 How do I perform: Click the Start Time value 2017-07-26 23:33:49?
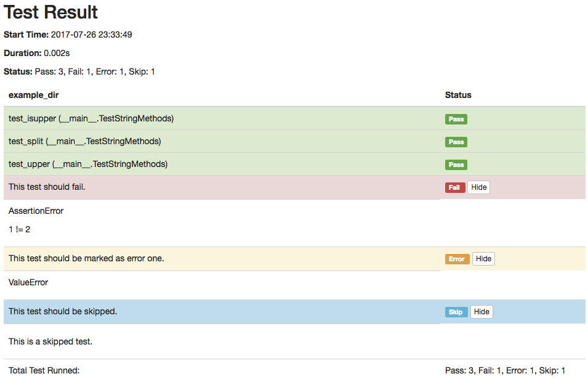pyautogui.click(x=92, y=35)
